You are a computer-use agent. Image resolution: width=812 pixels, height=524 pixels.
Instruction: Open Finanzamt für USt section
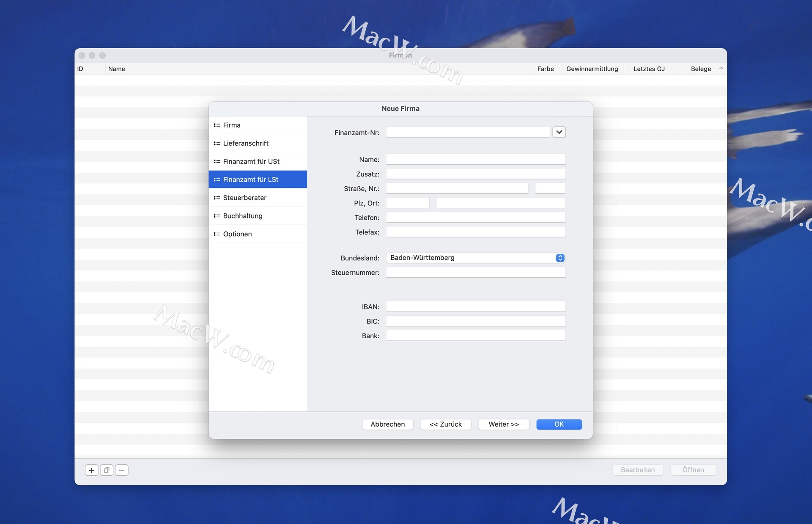point(258,162)
